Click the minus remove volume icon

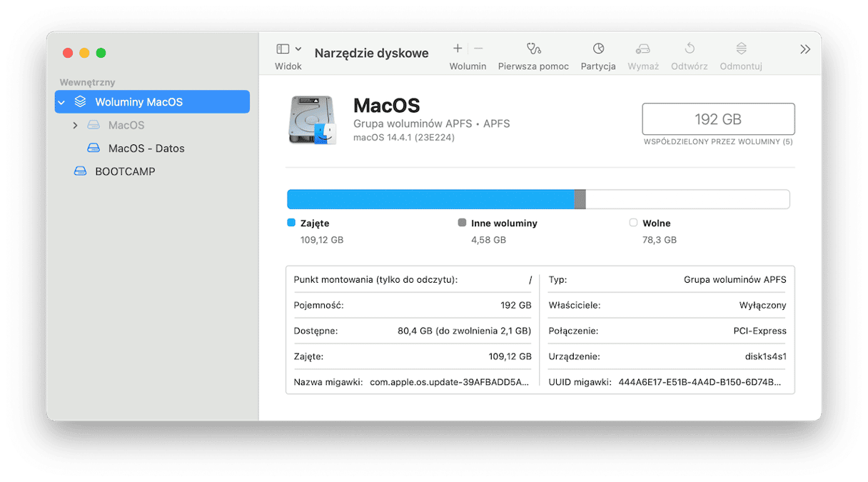(478, 49)
